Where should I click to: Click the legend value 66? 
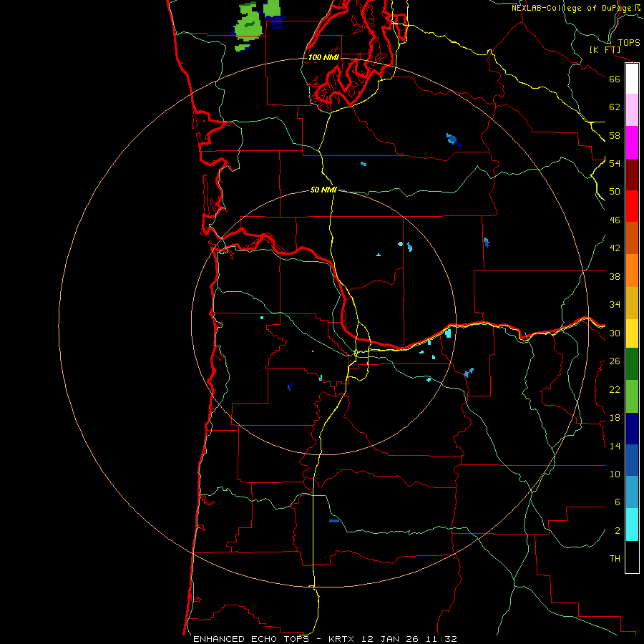tap(615, 79)
